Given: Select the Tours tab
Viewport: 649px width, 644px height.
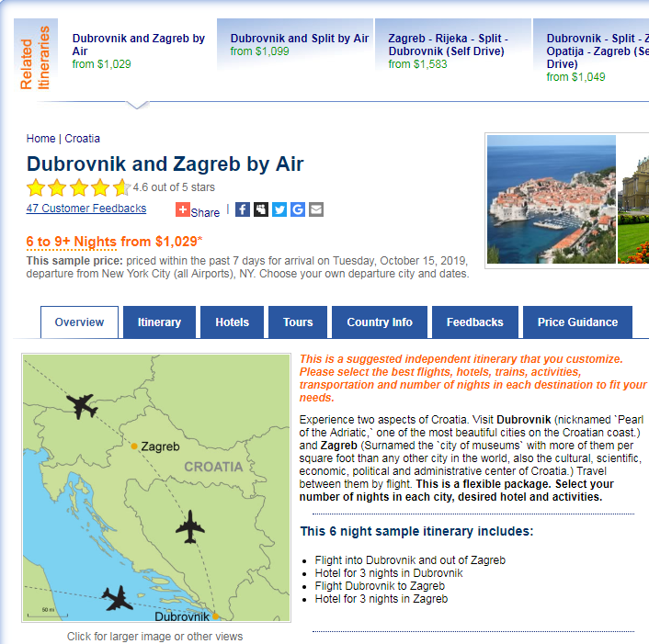Looking at the screenshot, I should point(298,322).
